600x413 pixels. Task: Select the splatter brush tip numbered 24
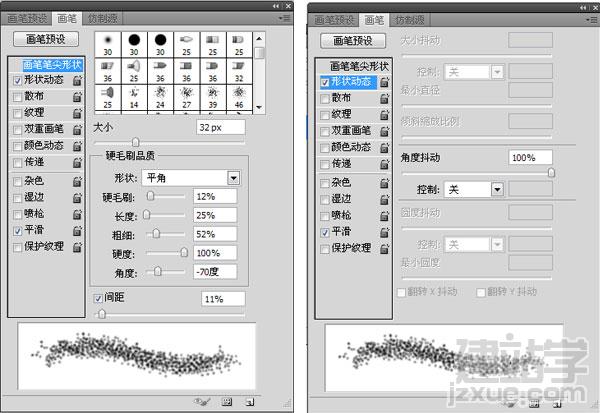(160, 97)
